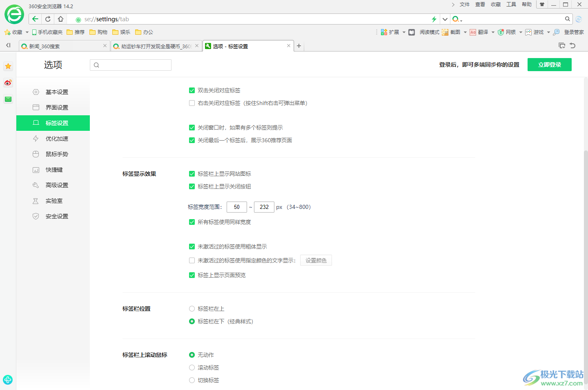Go to 鼠标手势 in sidebar
This screenshot has height=390, width=588.
(x=53, y=154)
